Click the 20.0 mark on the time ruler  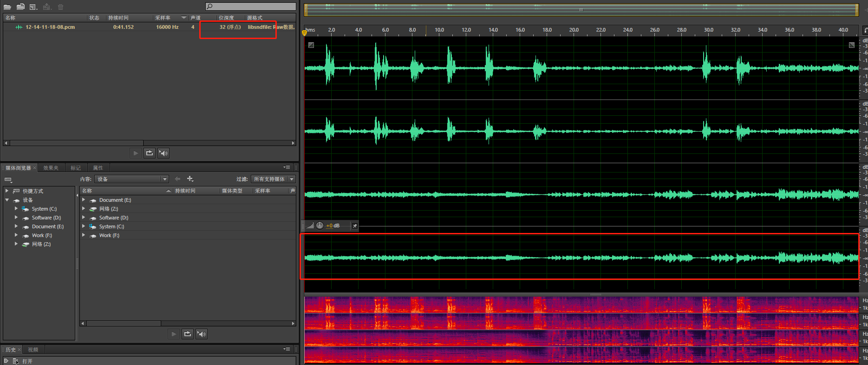[x=574, y=30]
